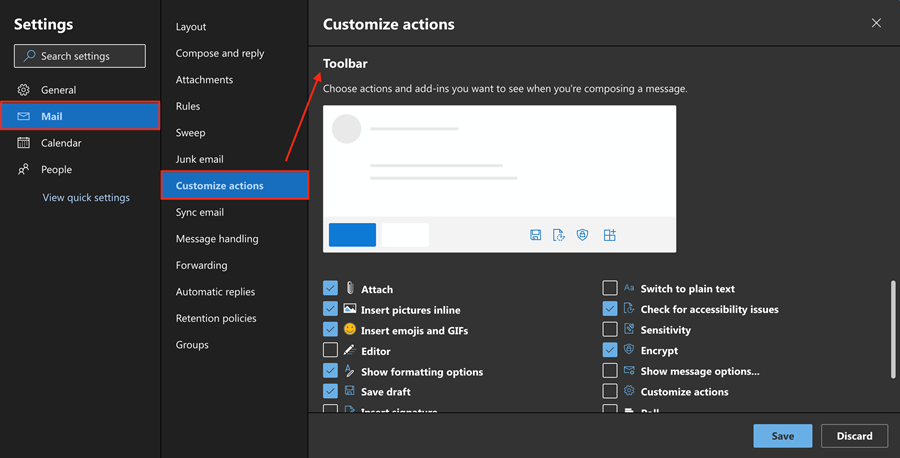Open Groups settings
The image size is (900, 458).
coord(235,344)
